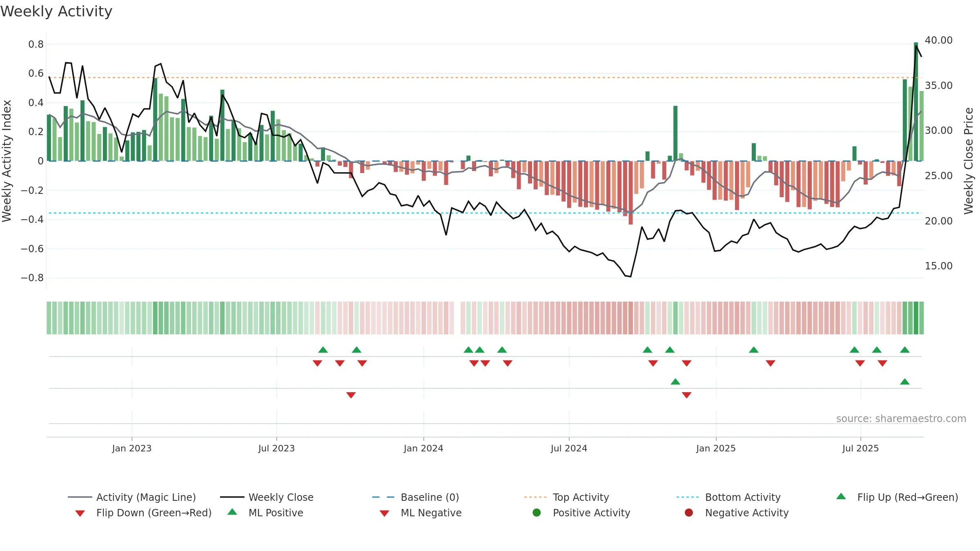Toggle Baseline (0) legend entry

point(416,497)
